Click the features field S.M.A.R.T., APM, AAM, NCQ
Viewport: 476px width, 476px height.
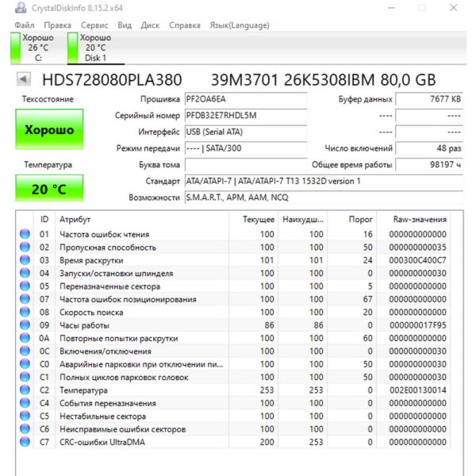324,198
